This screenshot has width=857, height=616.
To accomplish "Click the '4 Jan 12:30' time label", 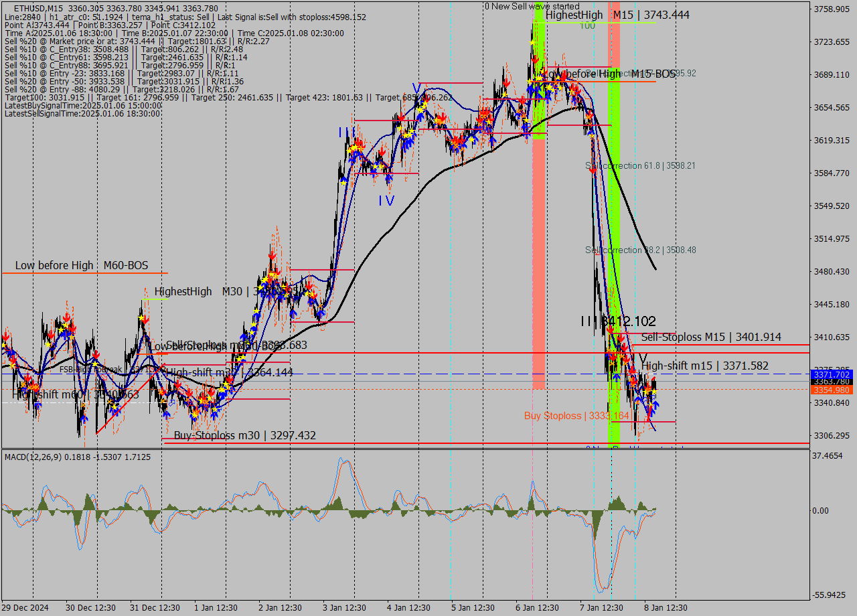I will click(x=410, y=608).
